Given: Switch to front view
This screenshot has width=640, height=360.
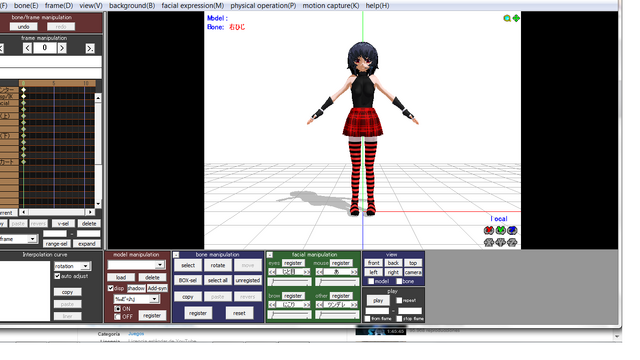Looking at the screenshot, I should (373, 263).
